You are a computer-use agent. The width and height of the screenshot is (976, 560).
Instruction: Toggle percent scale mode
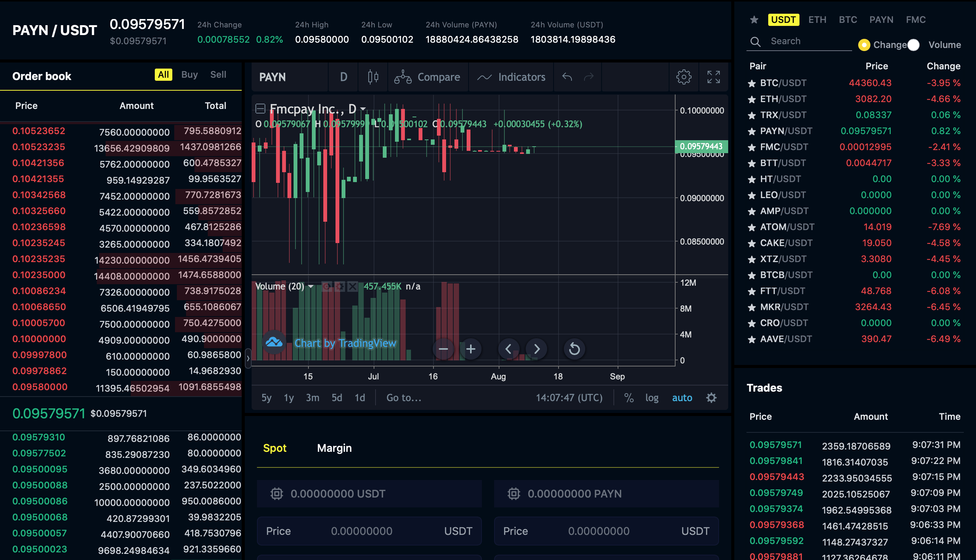pos(629,398)
